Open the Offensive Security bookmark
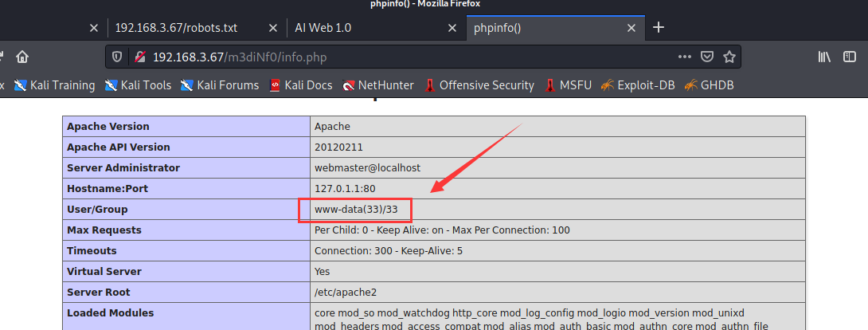Viewport: 868px width, 330px height. [479, 85]
